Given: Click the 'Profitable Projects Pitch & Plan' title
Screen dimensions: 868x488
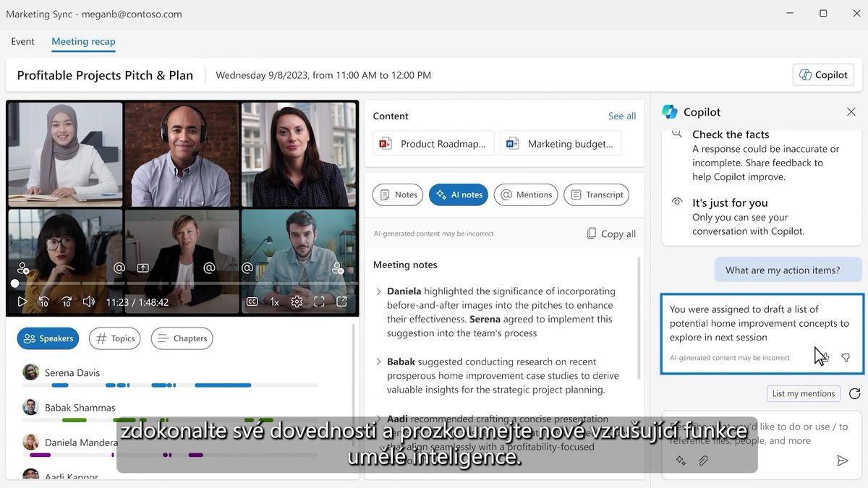Looking at the screenshot, I should click(x=105, y=75).
